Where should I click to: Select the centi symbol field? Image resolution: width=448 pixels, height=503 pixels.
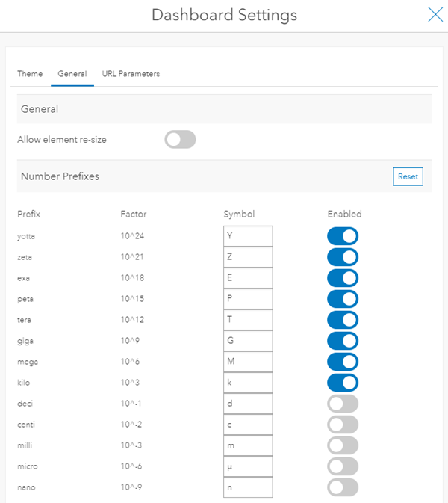[248, 425]
